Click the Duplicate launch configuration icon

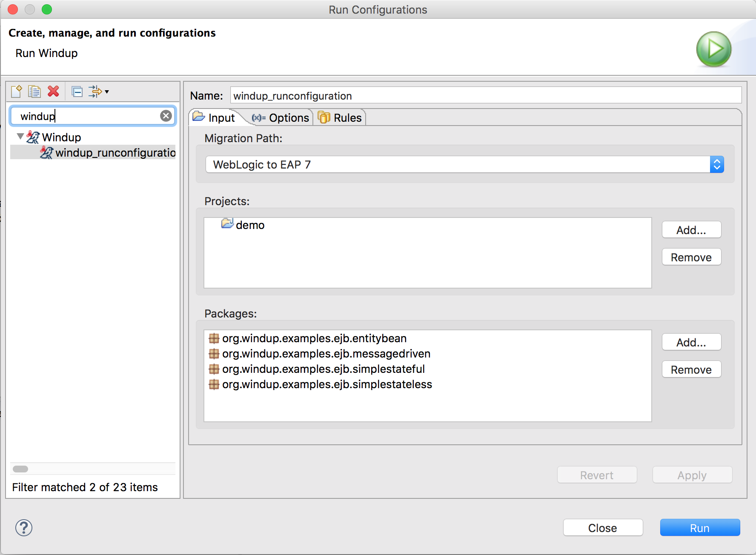[34, 92]
